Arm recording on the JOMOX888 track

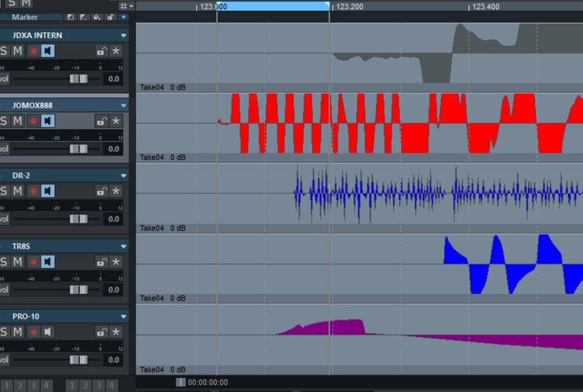pyautogui.click(x=34, y=121)
